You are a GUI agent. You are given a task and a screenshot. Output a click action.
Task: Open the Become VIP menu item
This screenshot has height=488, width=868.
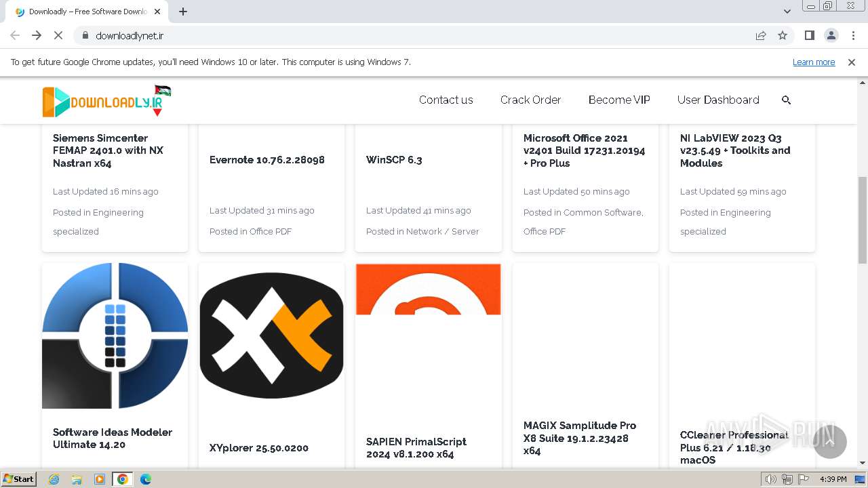point(619,100)
